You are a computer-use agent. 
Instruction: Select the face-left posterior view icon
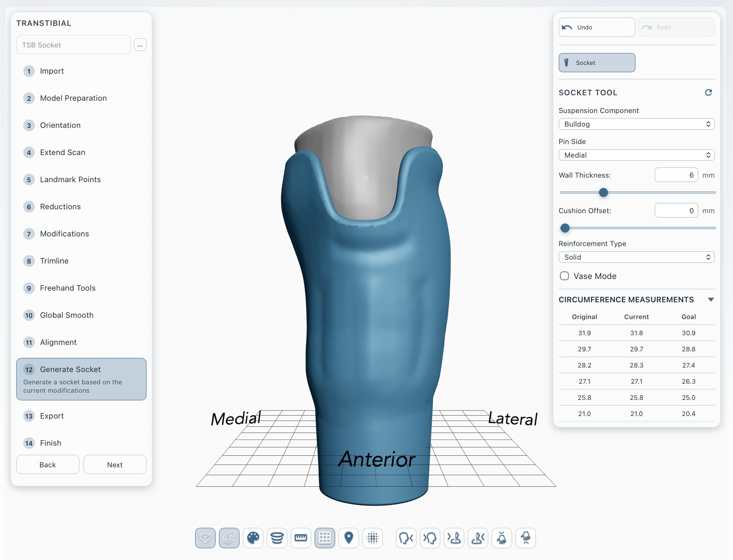pos(430,538)
